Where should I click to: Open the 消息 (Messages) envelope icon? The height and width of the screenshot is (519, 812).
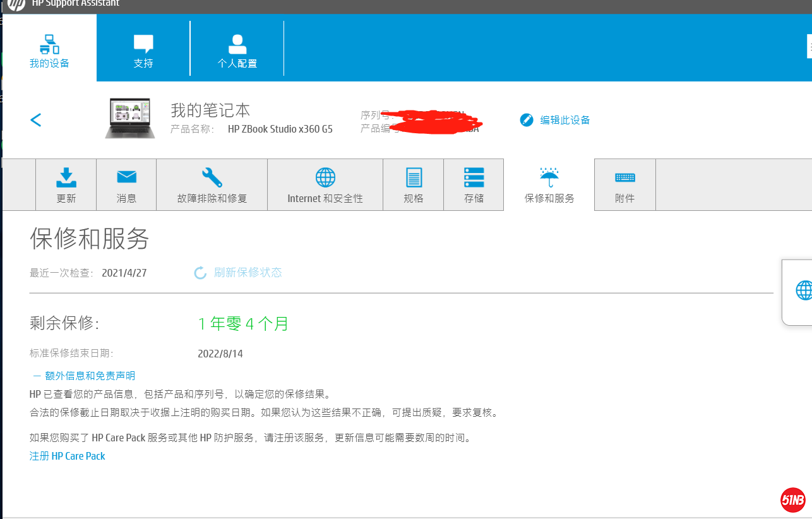coord(126,177)
